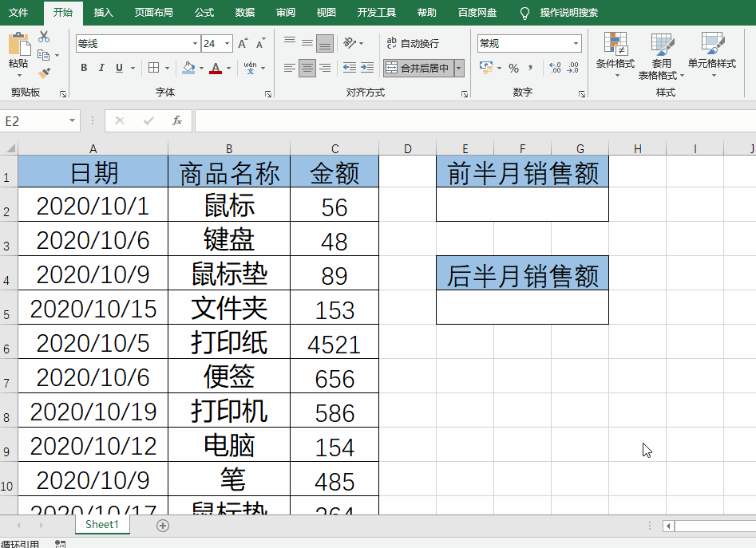Expand the Name Box dropdown
The image size is (756, 548).
[x=72, y=120]
